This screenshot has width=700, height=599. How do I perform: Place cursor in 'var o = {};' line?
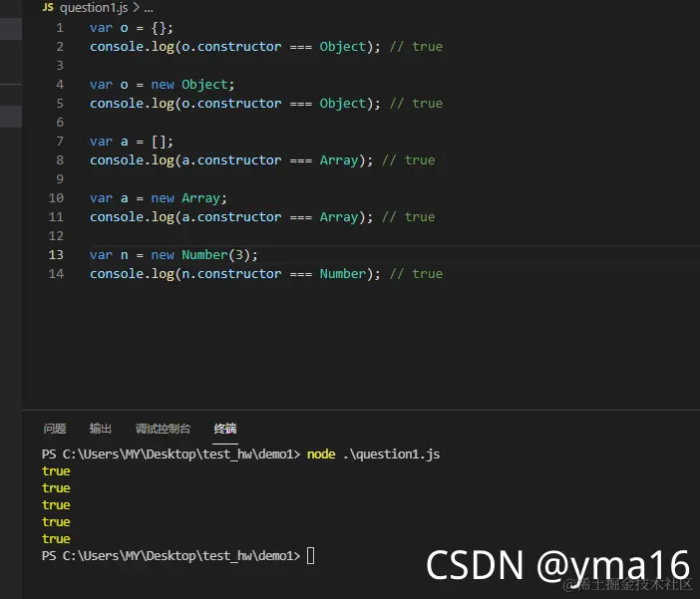click(132, 28)
